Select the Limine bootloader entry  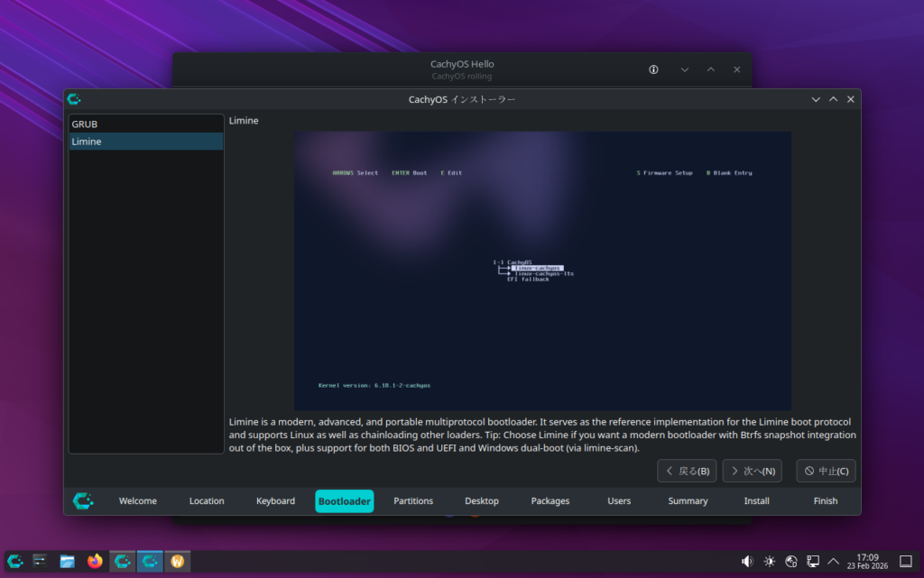pos(145,142)
